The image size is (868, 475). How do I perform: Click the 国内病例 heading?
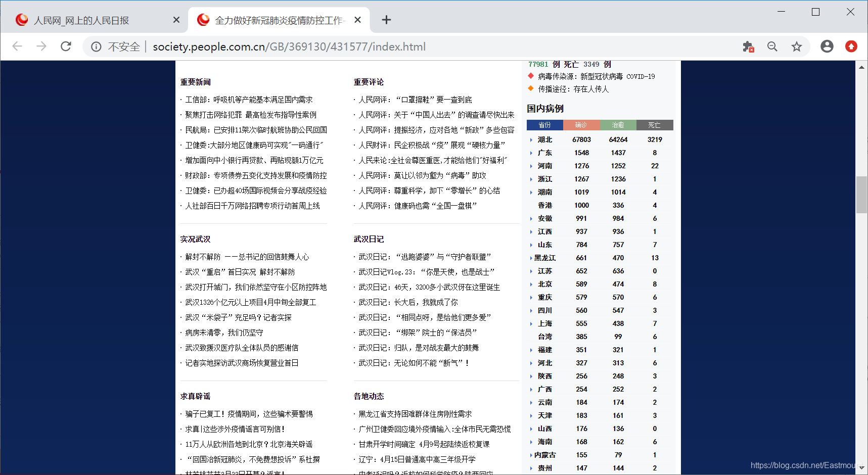click(x=545, y=109)
